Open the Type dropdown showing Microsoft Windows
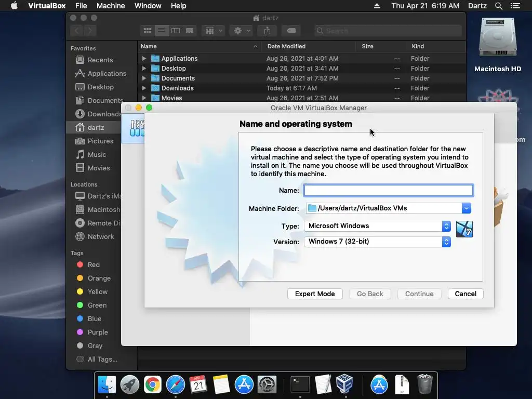Image resolution: width=532 pixels, height=399 pixels. pyautogui.click(x=377, y=226)
